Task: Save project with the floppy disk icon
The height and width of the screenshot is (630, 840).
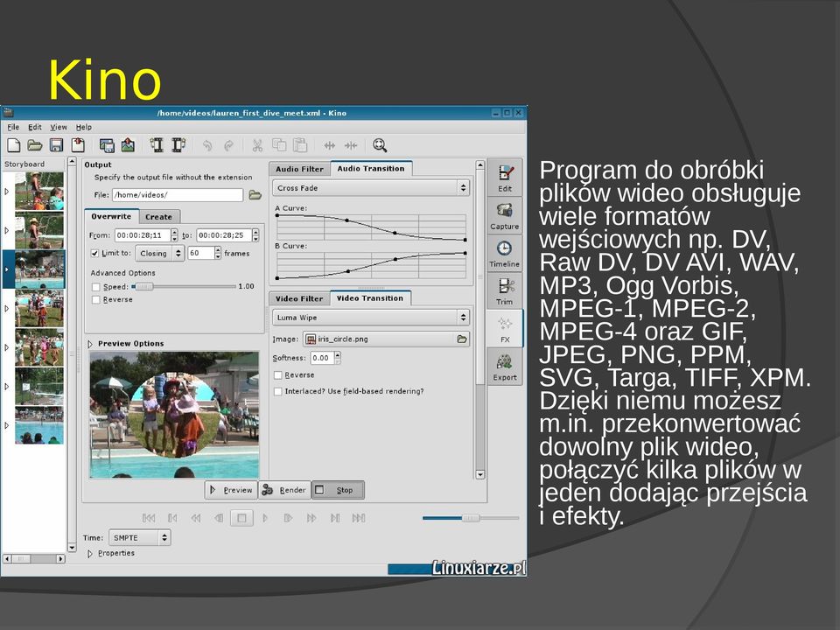Action: (x=56, y=145)
